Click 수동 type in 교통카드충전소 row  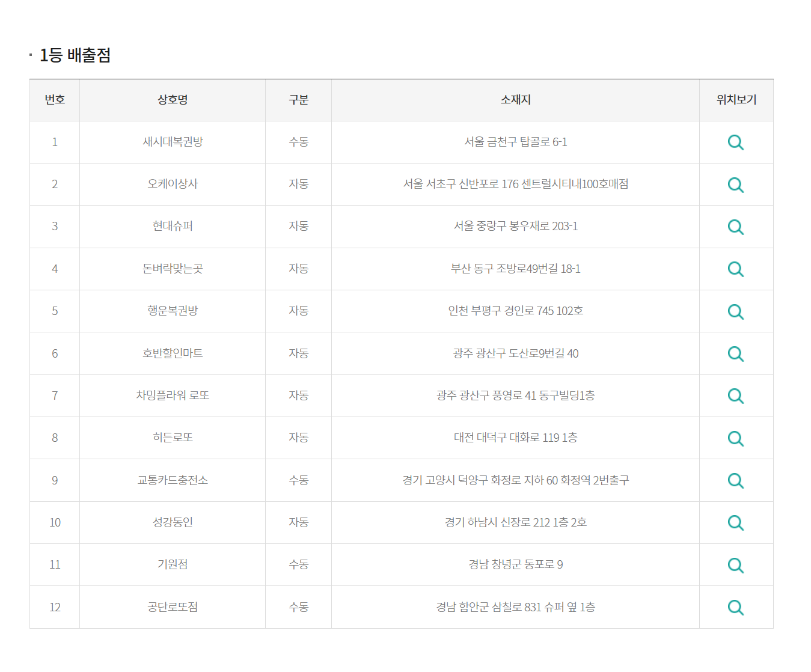(x=298, y=480)
